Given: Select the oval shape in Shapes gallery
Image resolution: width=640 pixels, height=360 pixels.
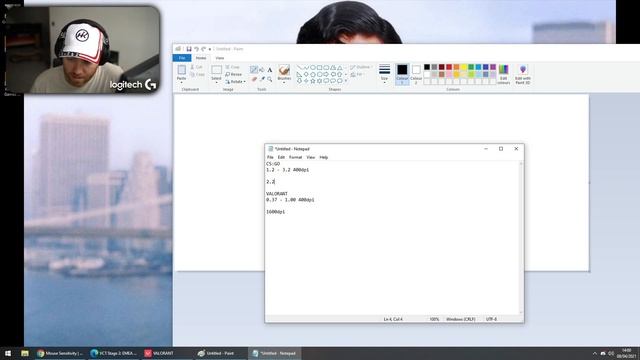Looking at the screenshot, I should point(313,68).
